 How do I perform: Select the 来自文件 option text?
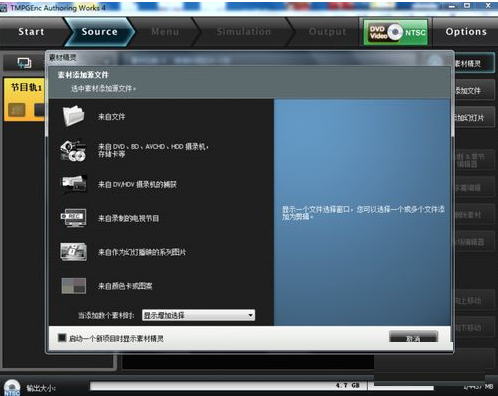tap(112, 117)
